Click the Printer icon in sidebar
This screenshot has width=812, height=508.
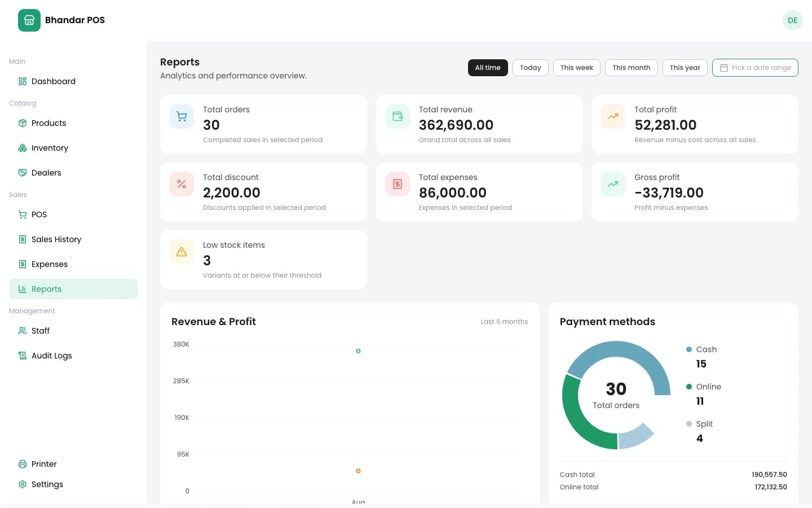pyautogui.click(x=23, y=464)
